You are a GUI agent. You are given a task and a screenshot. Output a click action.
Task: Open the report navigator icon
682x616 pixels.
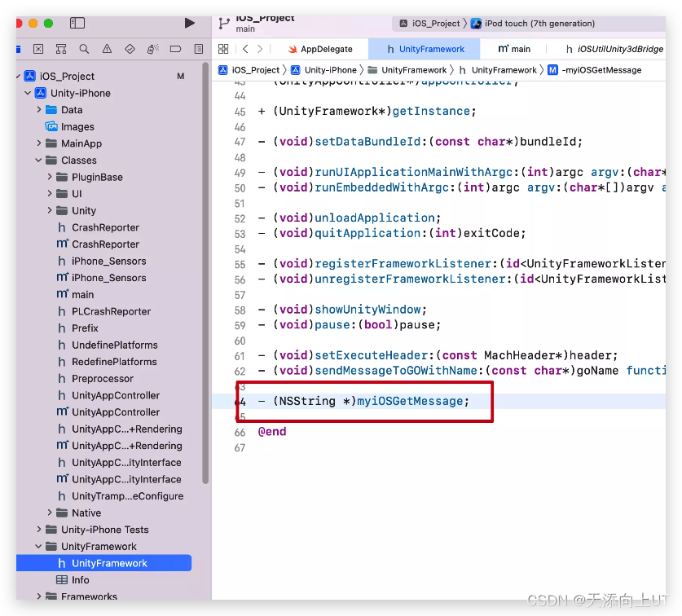tap(198, 49)
